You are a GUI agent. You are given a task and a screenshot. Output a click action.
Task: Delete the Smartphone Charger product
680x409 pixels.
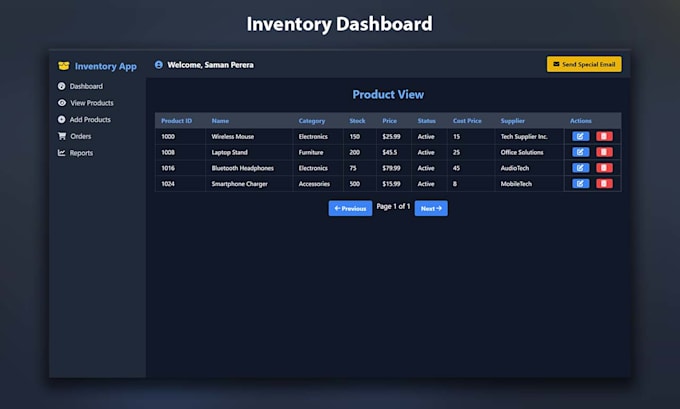604,183
